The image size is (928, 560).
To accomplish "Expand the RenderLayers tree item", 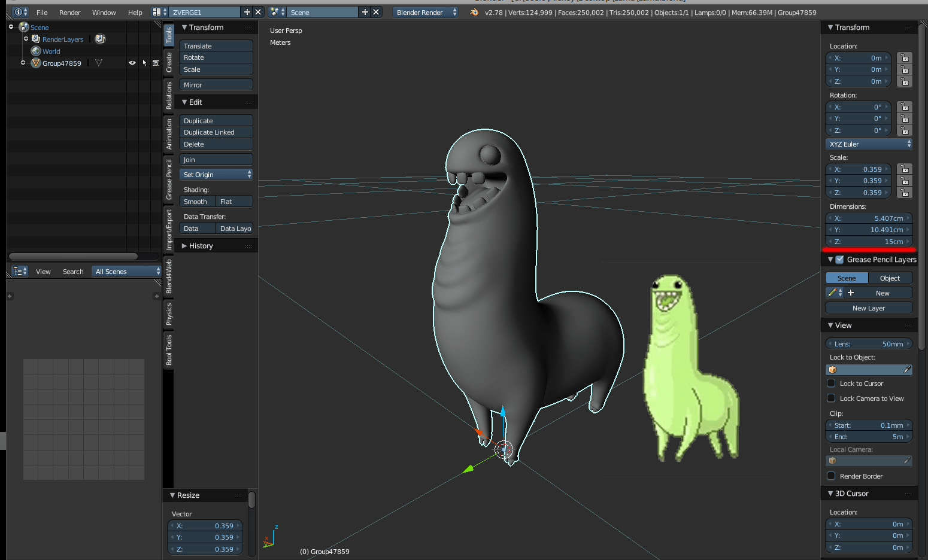I will [x=26, y=39].
